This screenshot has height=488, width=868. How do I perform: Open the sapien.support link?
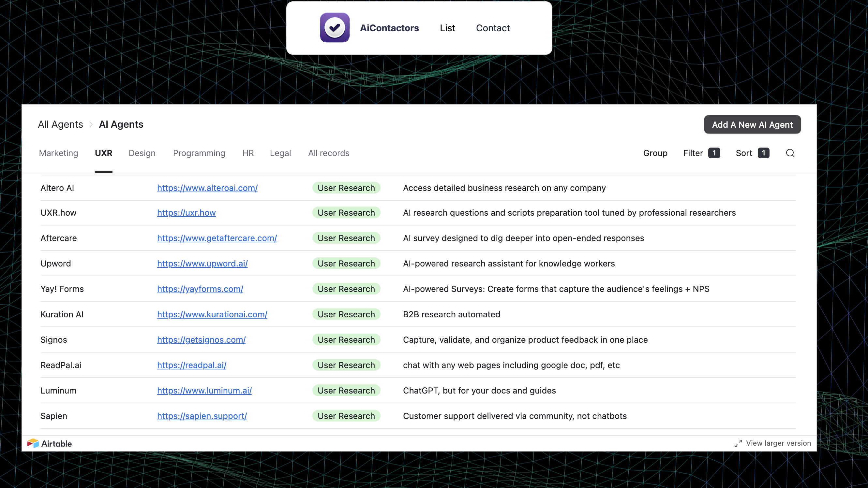pos(202,416)
